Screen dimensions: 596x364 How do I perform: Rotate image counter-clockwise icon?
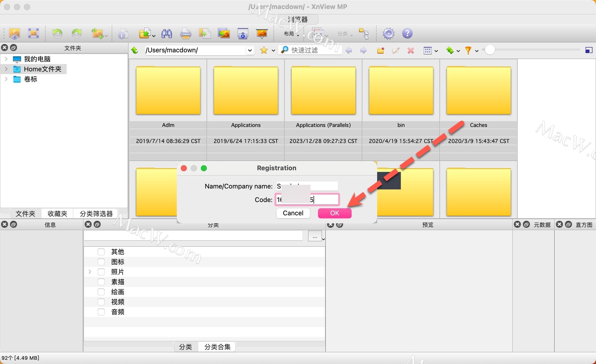pyautogui.click(x=57, y=33)
